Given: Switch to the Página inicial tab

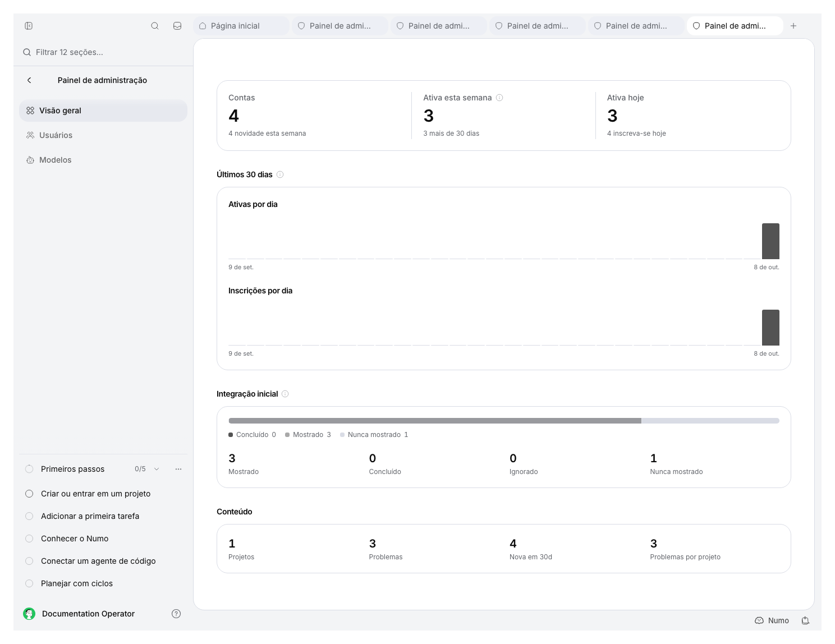Looking at the screenshot, I should pos(241,26).
